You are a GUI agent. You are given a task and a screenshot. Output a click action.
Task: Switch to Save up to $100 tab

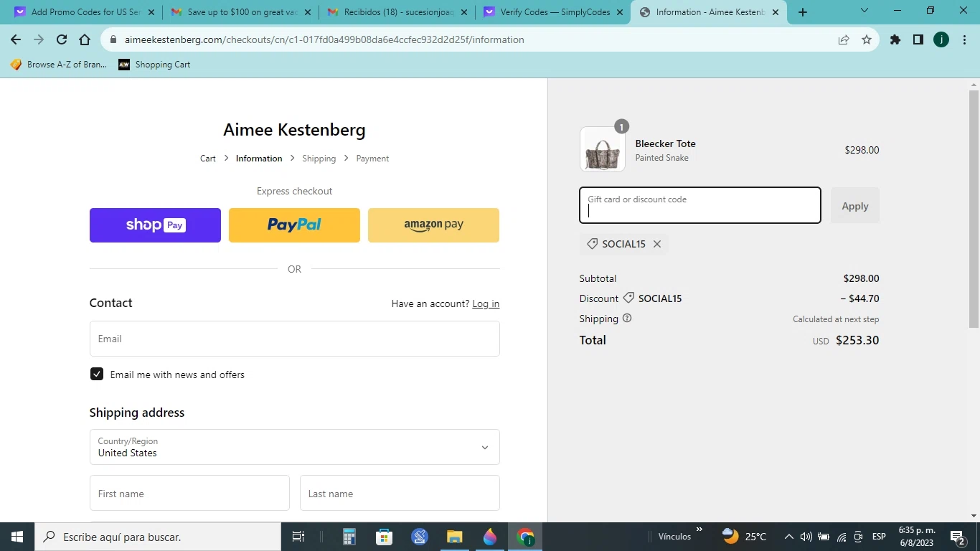pos(240,12)
